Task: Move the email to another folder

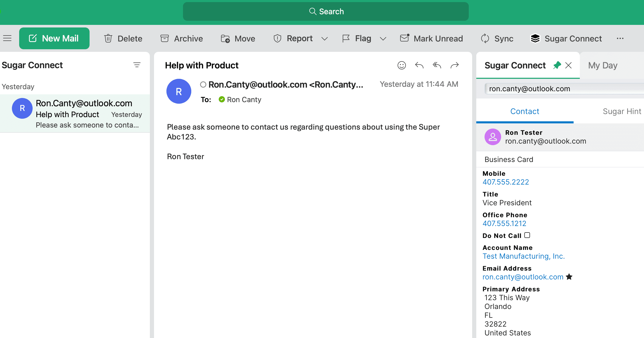Action: pos(237,38)
